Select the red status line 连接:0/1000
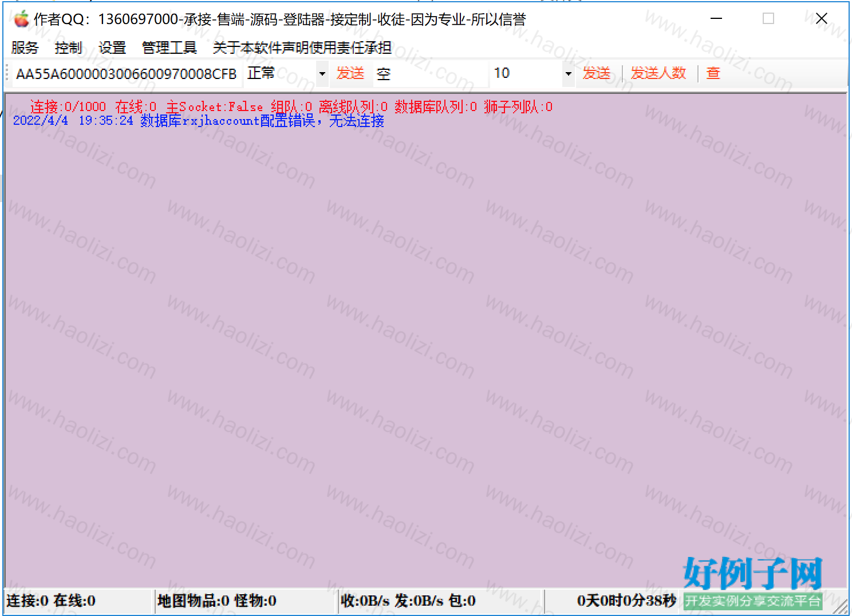Image resolution: width=852 pixels, height=616 pixels. [x=291, y=106]
